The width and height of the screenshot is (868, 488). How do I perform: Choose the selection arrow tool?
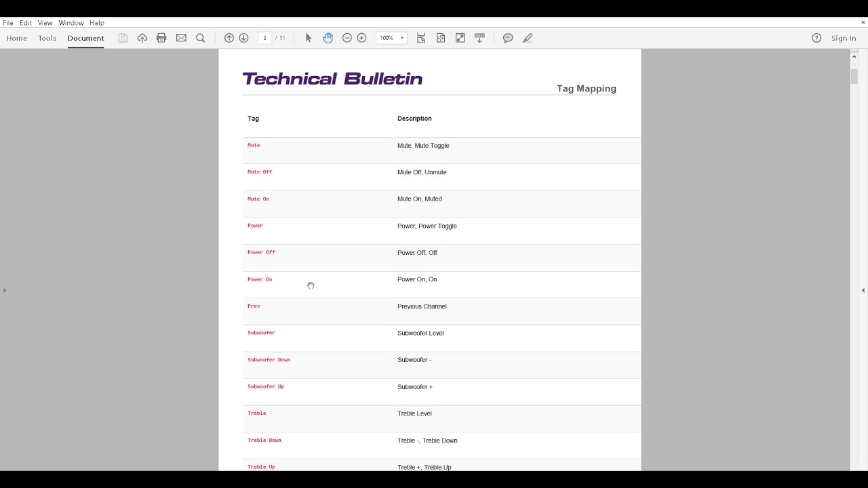[309, 38]
